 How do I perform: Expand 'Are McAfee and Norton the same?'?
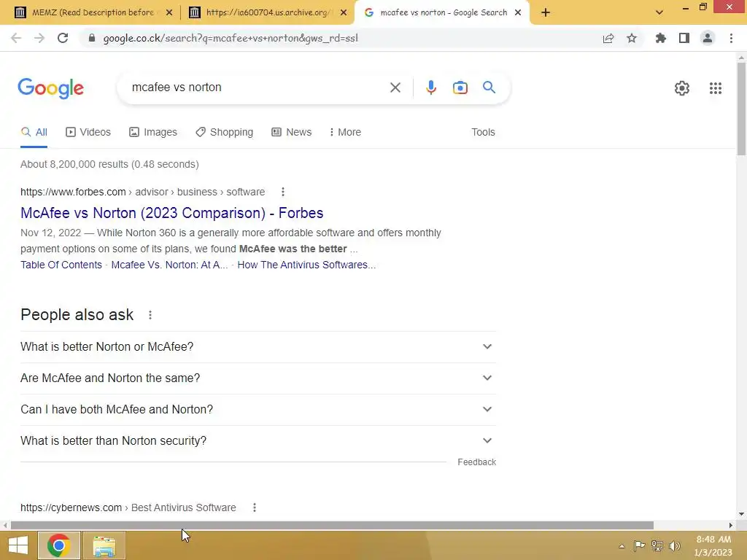(258, 378)
